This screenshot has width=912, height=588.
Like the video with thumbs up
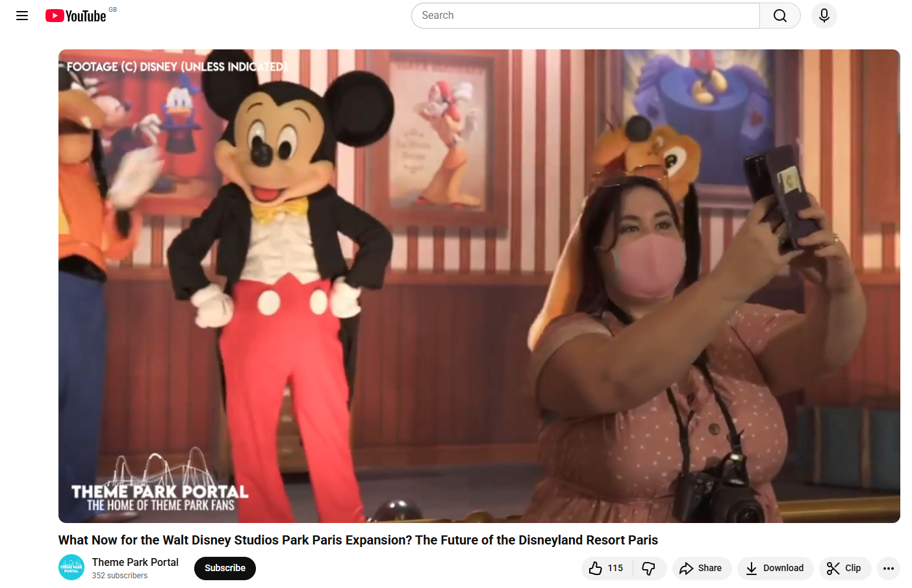(606, 568)
